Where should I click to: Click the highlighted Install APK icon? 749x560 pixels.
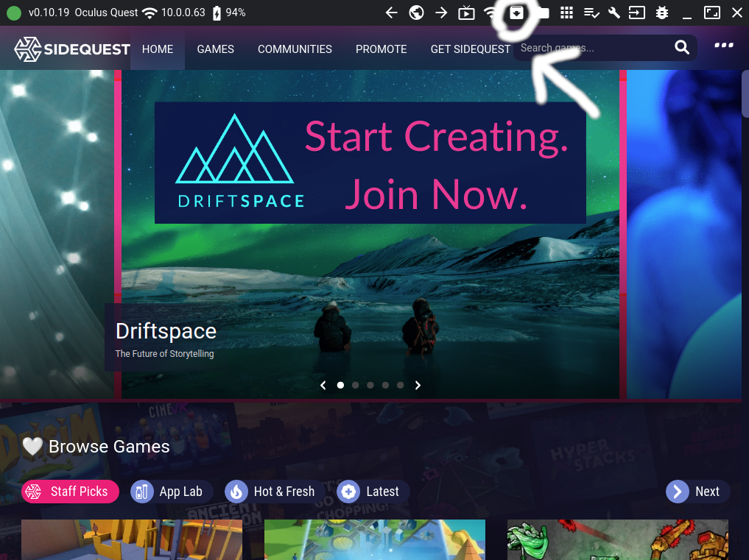515,13
